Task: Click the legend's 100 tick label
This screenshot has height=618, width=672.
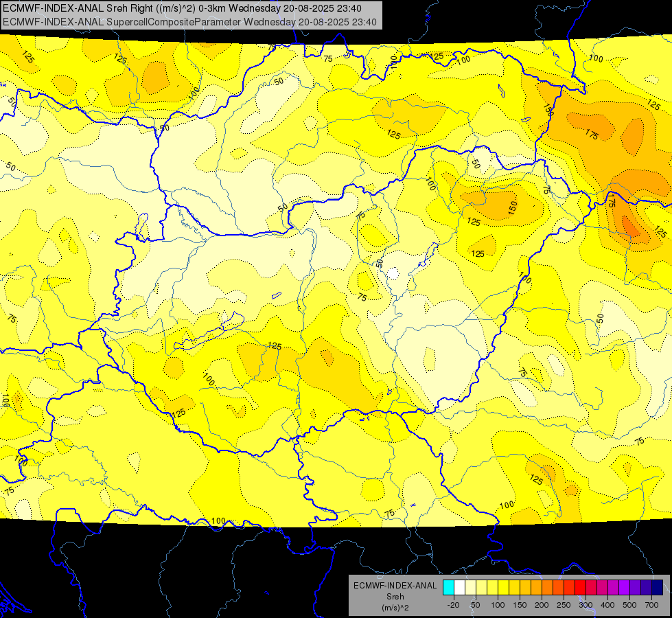Action: (x=498, y=605)
